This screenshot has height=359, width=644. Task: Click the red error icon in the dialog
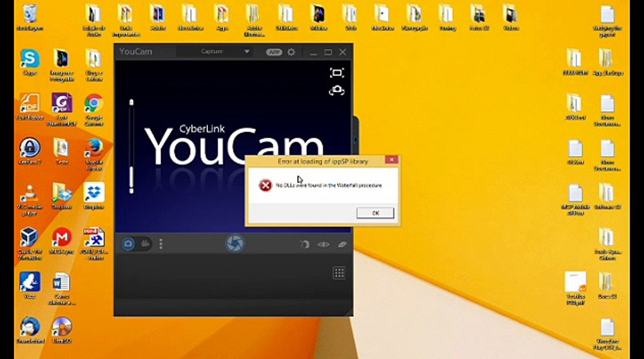[x=265, y=185]
